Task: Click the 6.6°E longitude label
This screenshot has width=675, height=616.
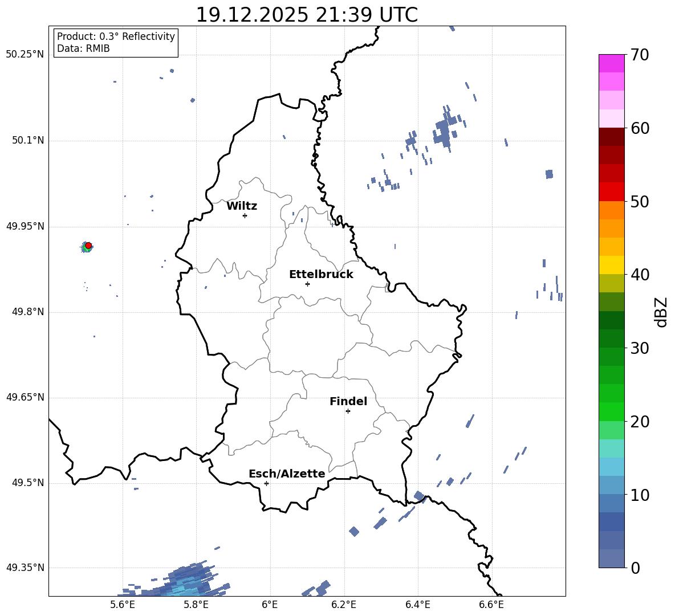Action: (491, 605)
